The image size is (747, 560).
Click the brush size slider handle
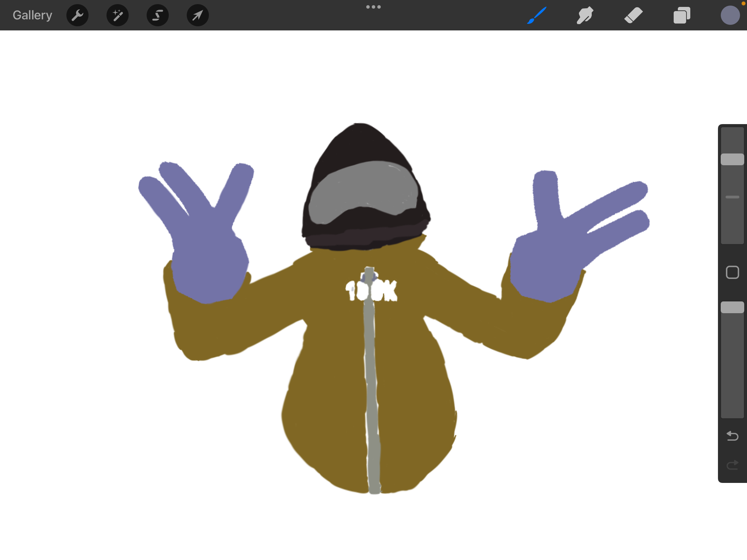coord(732,159)
